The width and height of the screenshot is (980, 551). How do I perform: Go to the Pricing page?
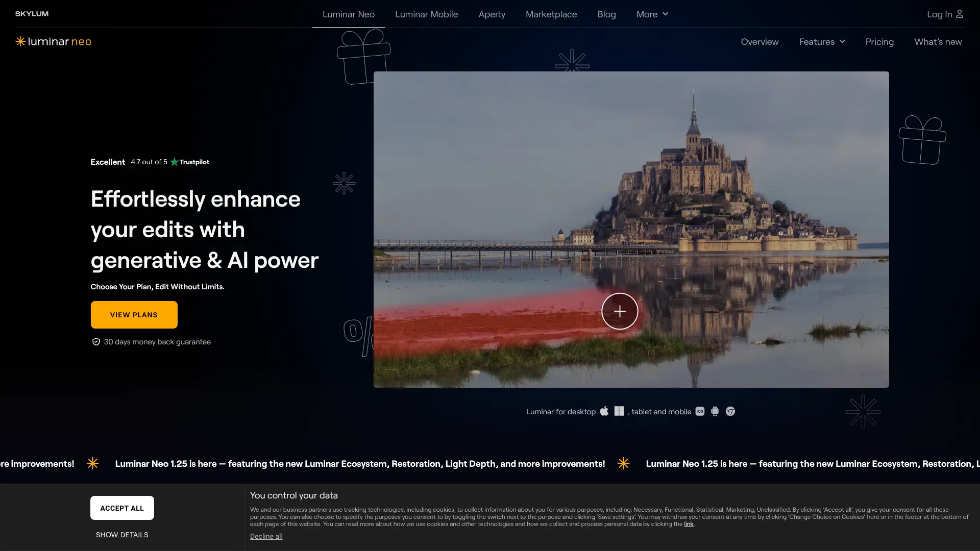[x=879, y=42]
